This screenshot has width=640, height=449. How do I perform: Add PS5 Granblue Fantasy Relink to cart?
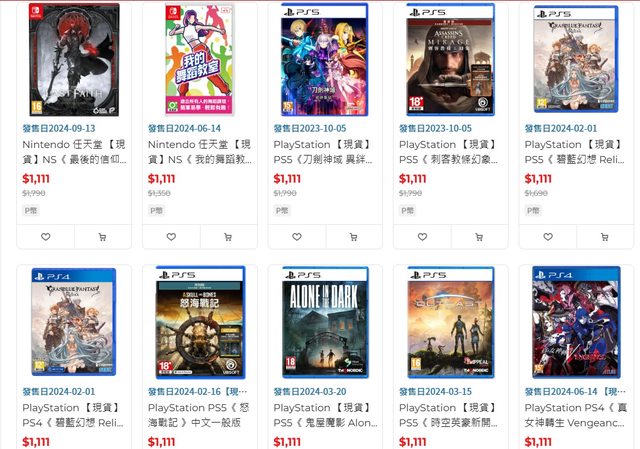(605, 237)
